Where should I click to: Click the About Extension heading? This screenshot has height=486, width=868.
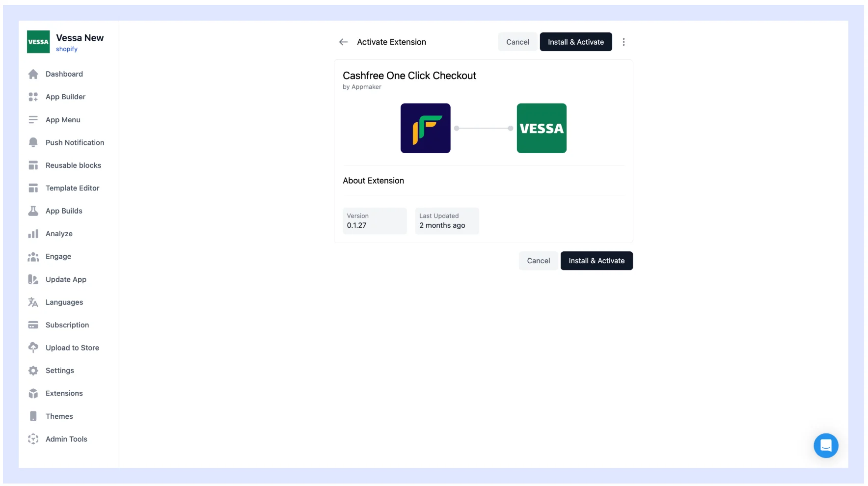tap(373, 181)
